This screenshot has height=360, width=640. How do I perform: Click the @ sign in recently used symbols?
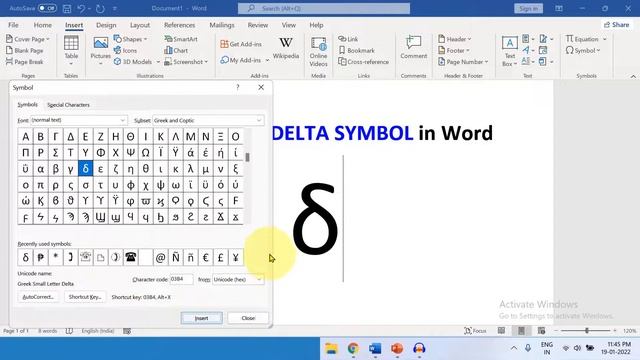(161, 257)
